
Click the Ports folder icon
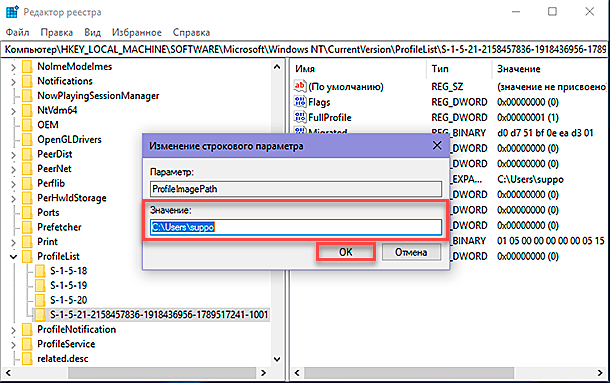pyautogui.click(x=27, y=213)
